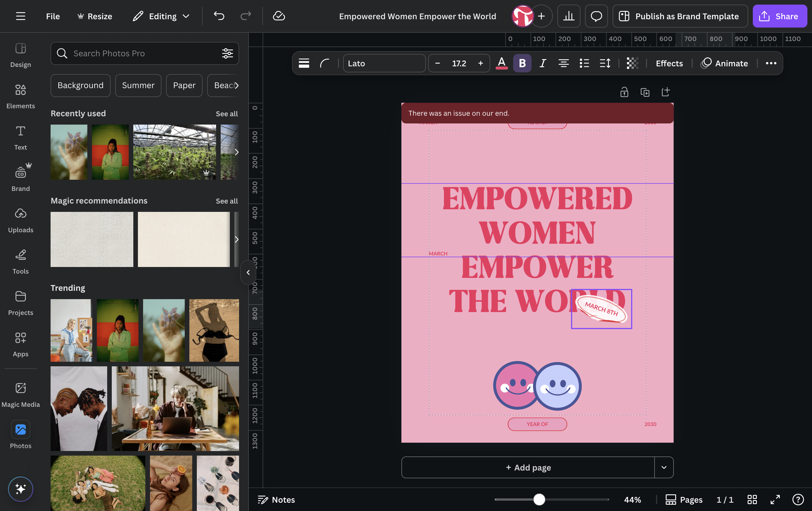Toggle bulleted list formatting

[x=584, y=63]
